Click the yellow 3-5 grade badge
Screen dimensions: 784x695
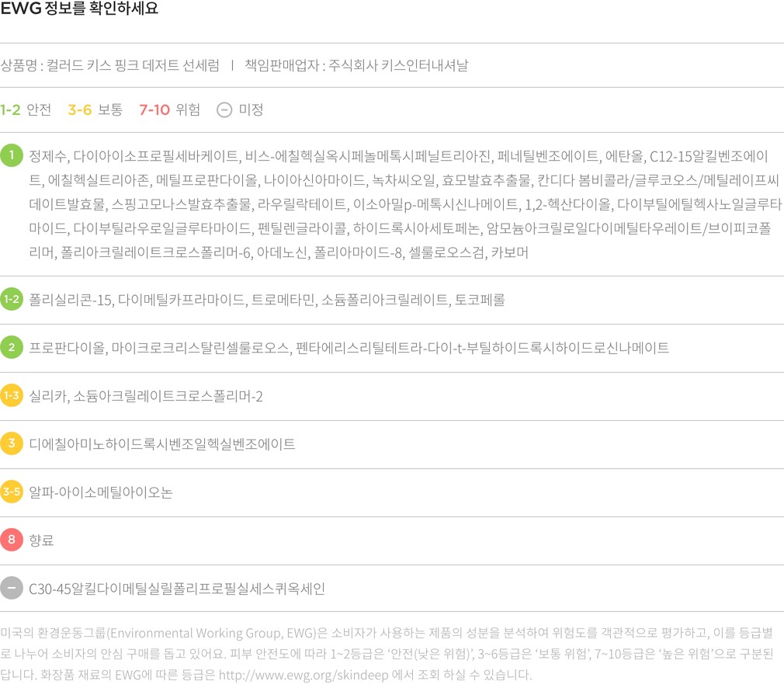(x=12, y=492)
